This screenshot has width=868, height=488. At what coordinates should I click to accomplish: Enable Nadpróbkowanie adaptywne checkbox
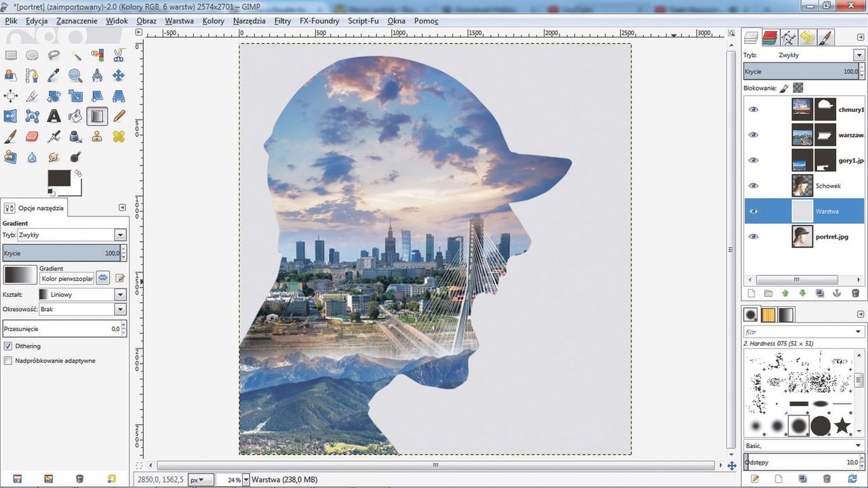[x=8, y=361]
